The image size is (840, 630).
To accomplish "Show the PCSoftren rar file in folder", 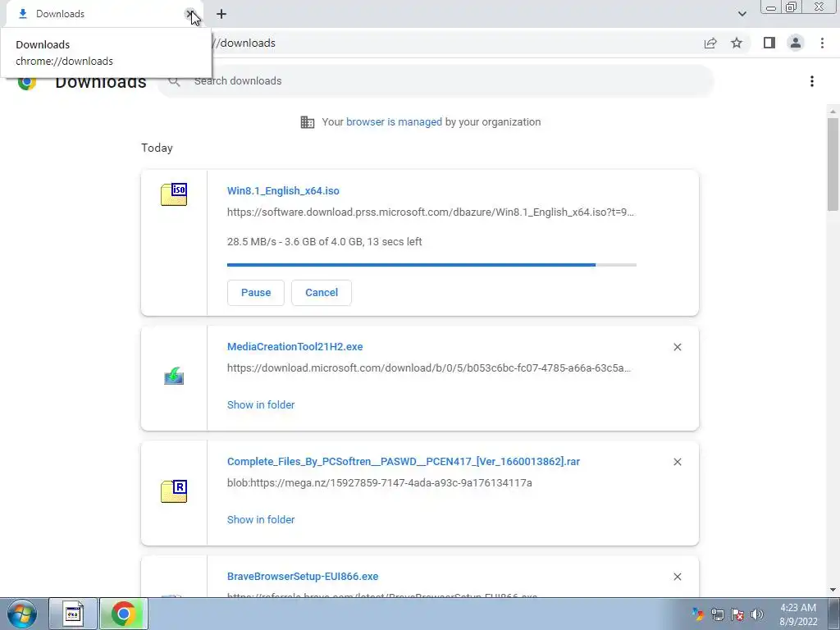I will click(x=261, y=519).
